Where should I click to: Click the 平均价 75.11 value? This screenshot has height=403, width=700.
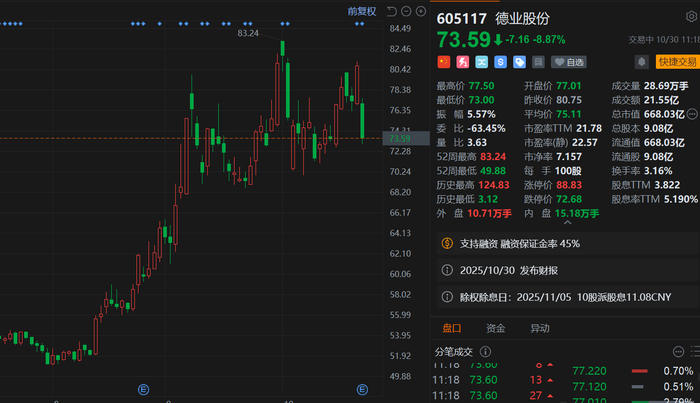(569, 114)
